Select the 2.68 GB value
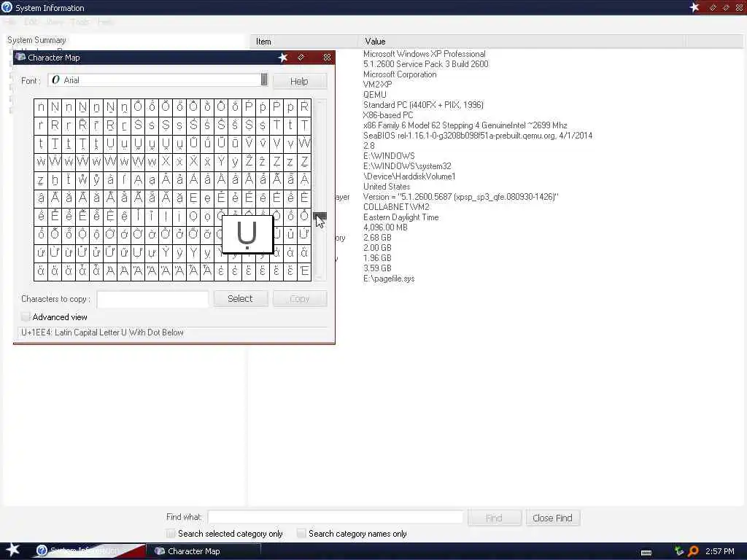Image resolution: width=747 pixels, height=560 pixels. [377, 237]
